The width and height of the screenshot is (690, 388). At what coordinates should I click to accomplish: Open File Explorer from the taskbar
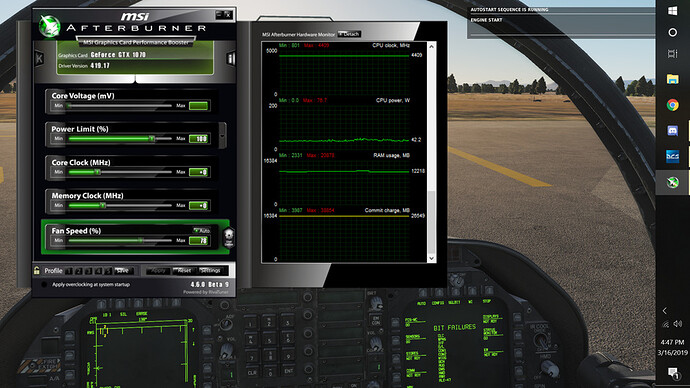pyautogui.click(x=672, y=79)
